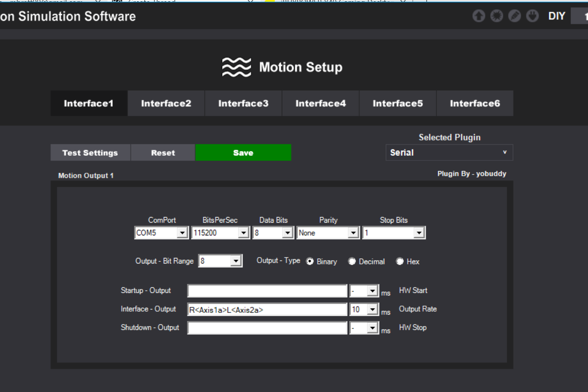
Task: Expand the Parity dropdown
Action: click(x=353, y=233)
